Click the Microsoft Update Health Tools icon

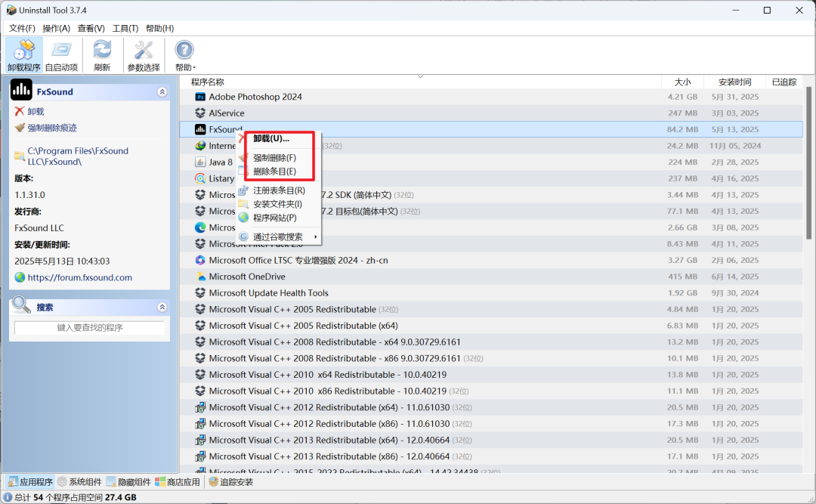(199, 293)
